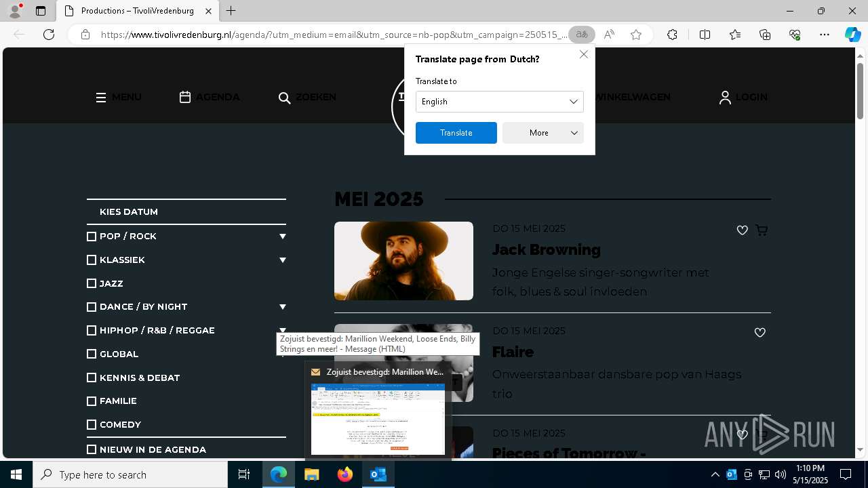Open Split screen icon
Image resolution: width=868 pixels, height=488 pixels.
click(705, 35)
